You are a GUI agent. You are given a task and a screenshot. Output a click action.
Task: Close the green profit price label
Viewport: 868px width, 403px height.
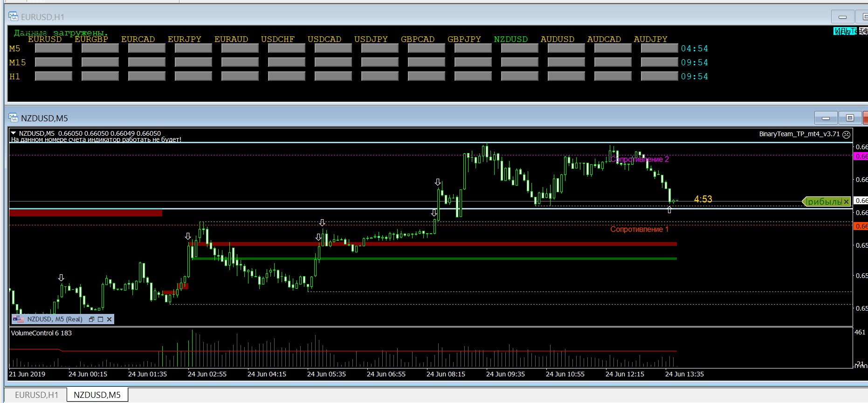[846, 201]
